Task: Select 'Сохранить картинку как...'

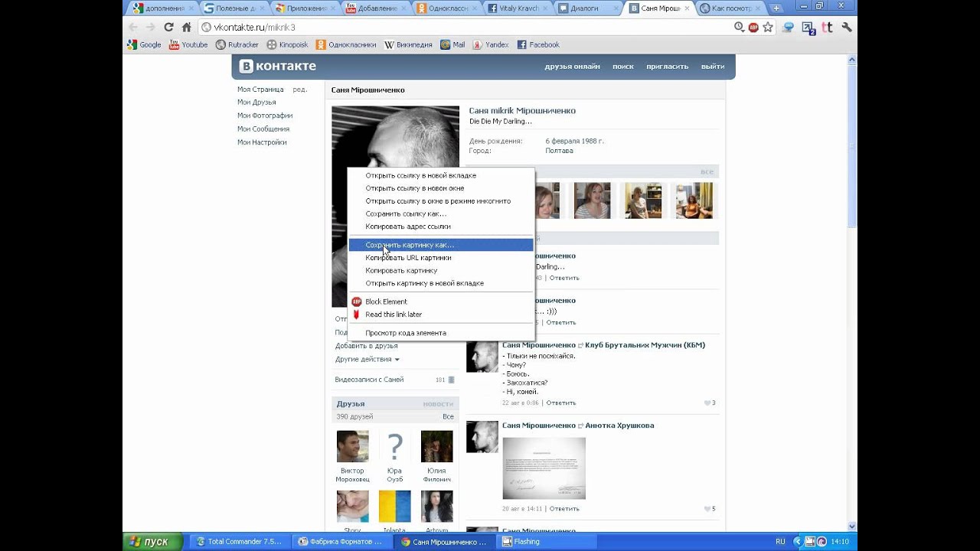Action: tap(441, 245)
